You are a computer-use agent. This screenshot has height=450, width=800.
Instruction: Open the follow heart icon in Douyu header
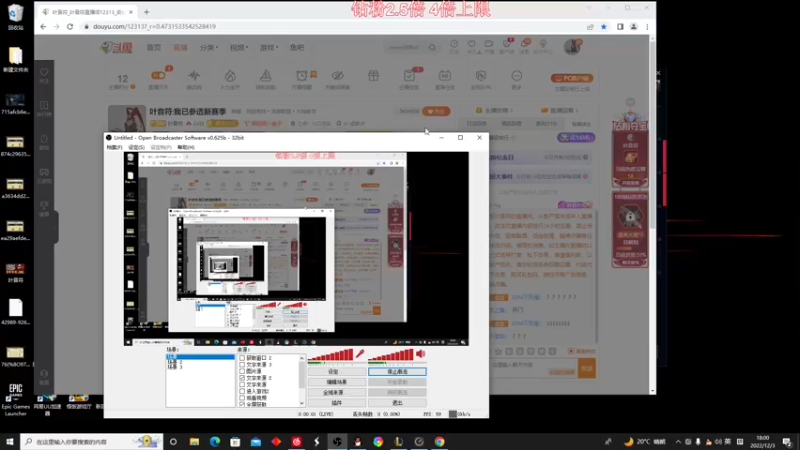(x=471, y=45)
